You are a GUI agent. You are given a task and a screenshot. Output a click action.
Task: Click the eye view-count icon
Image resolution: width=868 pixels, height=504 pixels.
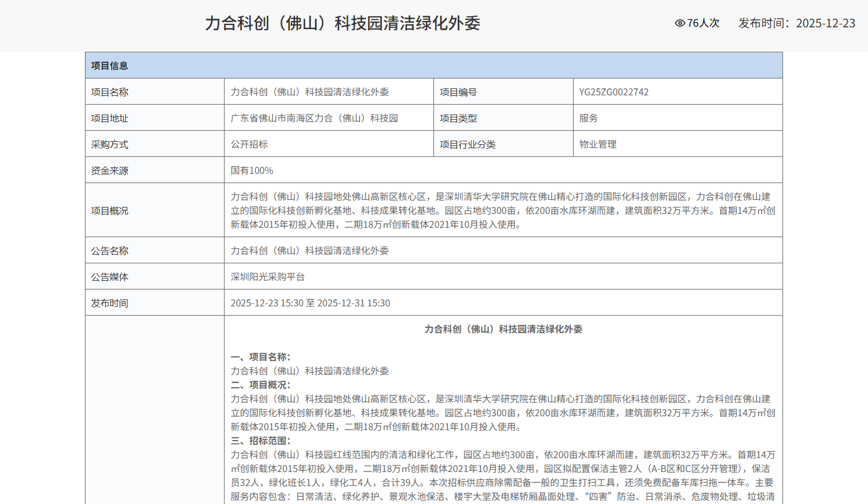[x=680, y=23]
